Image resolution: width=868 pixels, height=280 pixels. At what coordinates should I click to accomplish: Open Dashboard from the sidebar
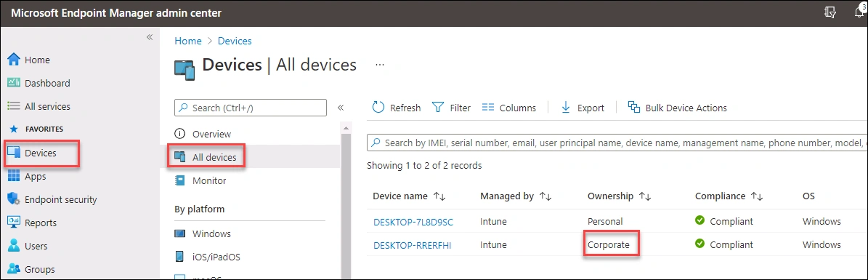(47, 83)
